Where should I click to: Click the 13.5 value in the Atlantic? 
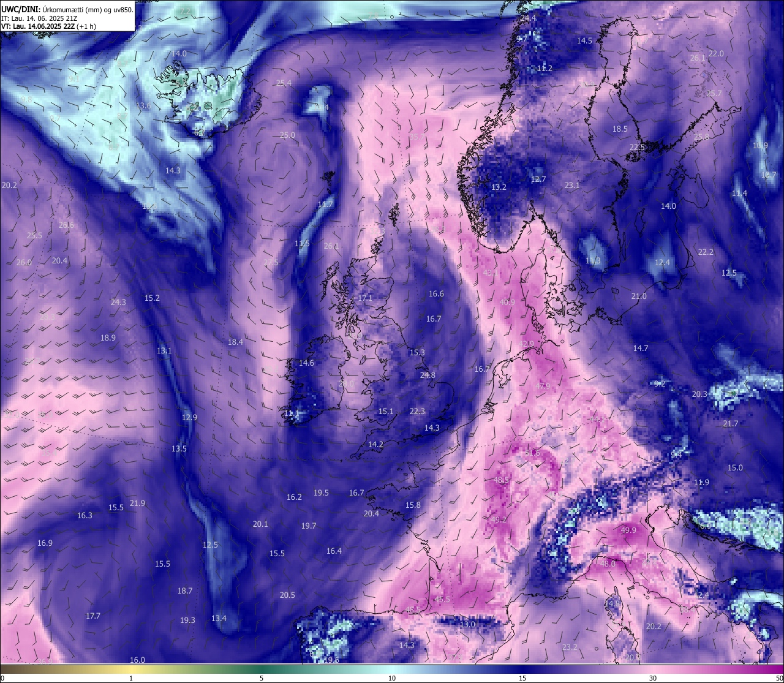[179, 449]
